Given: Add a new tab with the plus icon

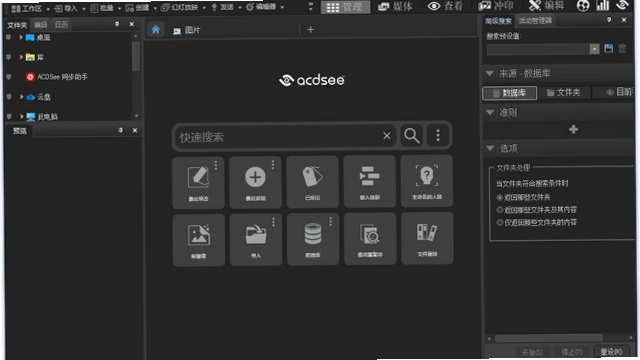Looking at the screenshot, I should 311,29.
